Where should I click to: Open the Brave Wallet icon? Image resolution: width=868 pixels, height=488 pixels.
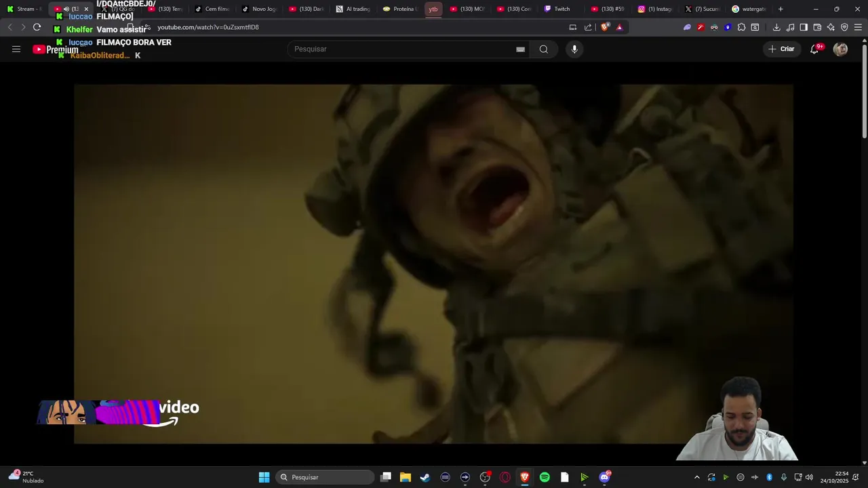[x=817, y=27]
